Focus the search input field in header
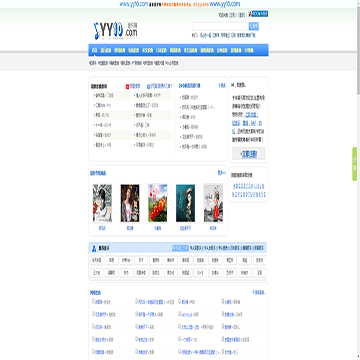This screenshot has height=360, width=360. (220, 26)
